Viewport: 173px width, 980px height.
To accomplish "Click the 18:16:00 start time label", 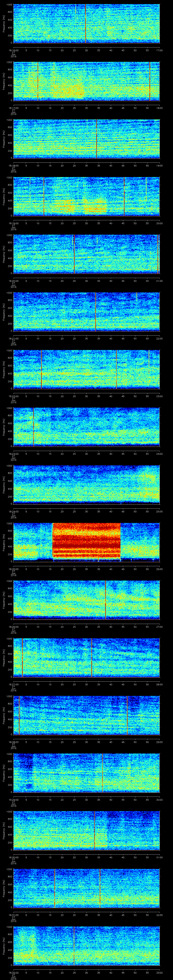I will [14, 50].
